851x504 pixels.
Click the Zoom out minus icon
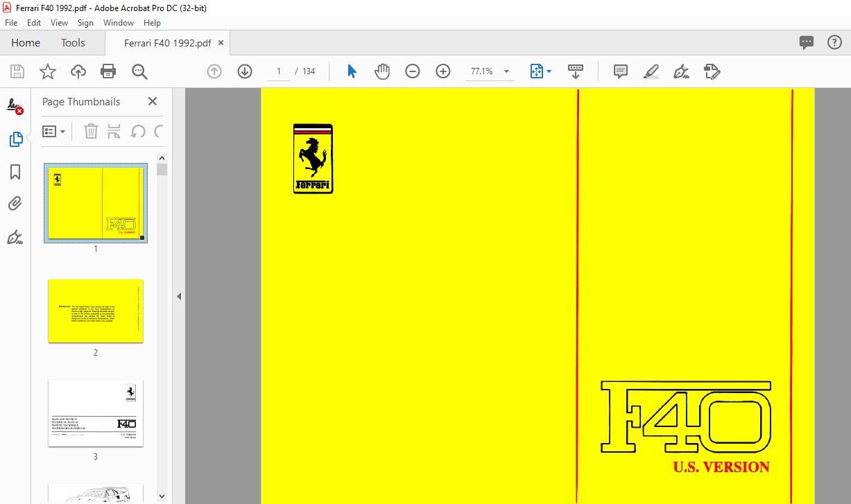coord(413,71)
